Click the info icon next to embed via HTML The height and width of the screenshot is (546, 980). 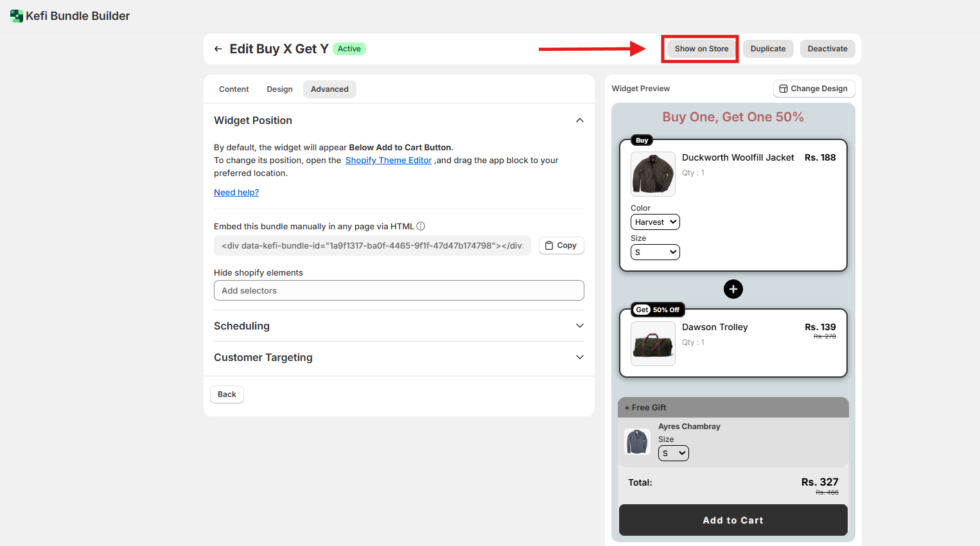(x=421, y=226)
